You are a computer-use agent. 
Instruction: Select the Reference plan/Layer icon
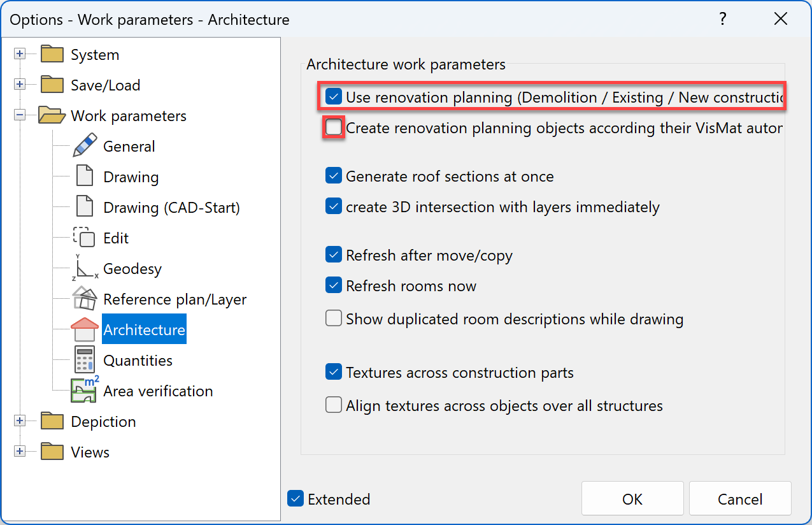[85, 299]
